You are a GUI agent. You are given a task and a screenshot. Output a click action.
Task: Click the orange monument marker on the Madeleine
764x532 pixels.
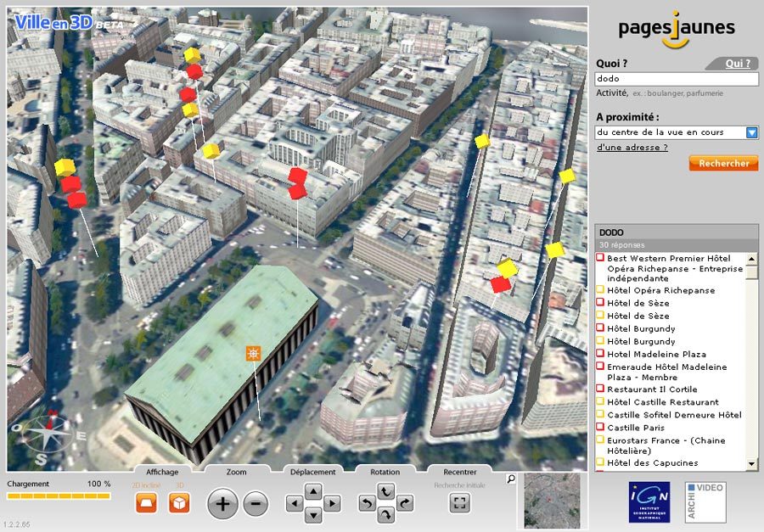252,352
